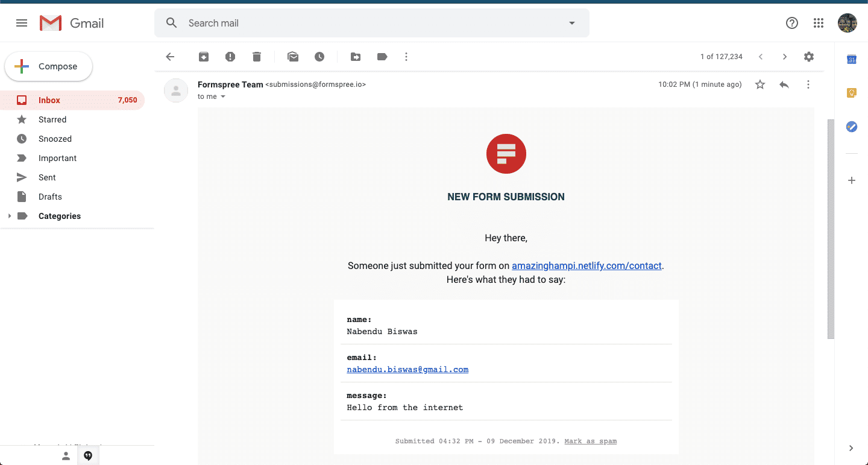Open the main menu hamburger icon
The width and height of the screenshot is (868, 465).
(22, 23)
